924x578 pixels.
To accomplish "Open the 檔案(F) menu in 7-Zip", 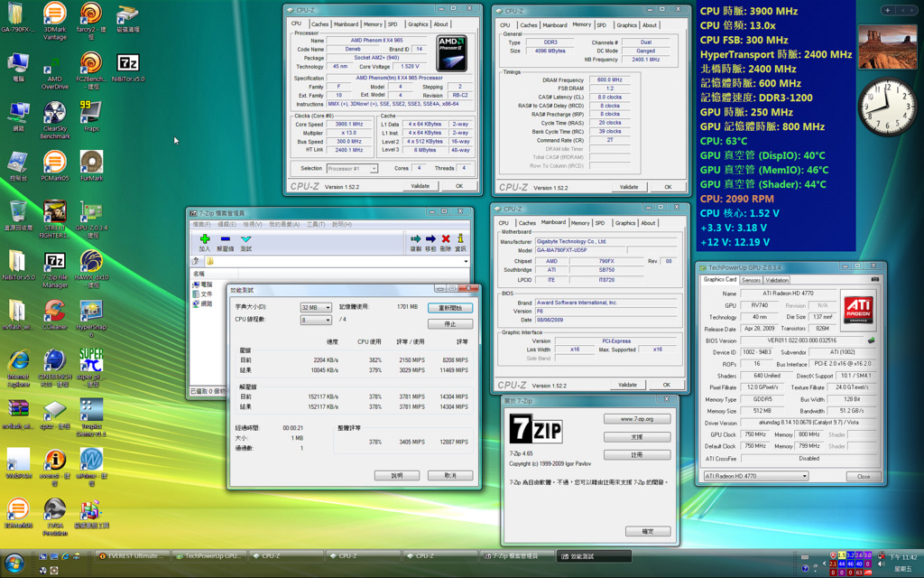I will (201, 224).
